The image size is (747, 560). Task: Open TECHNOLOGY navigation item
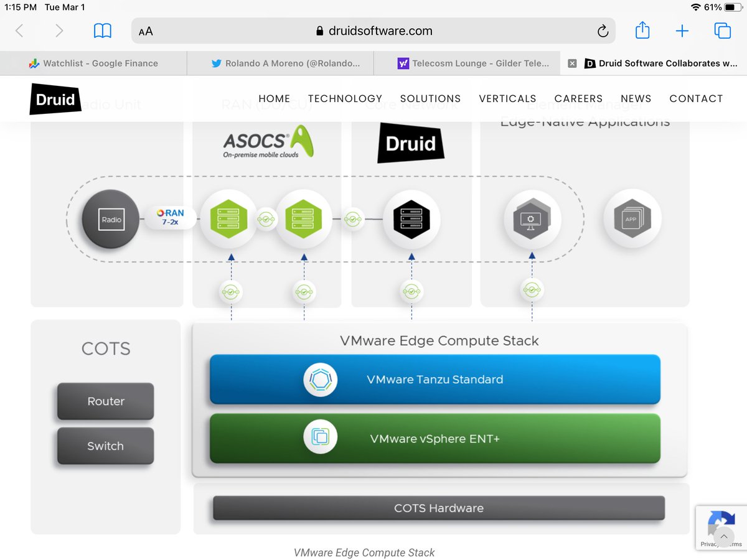click(x=345, y=98)
